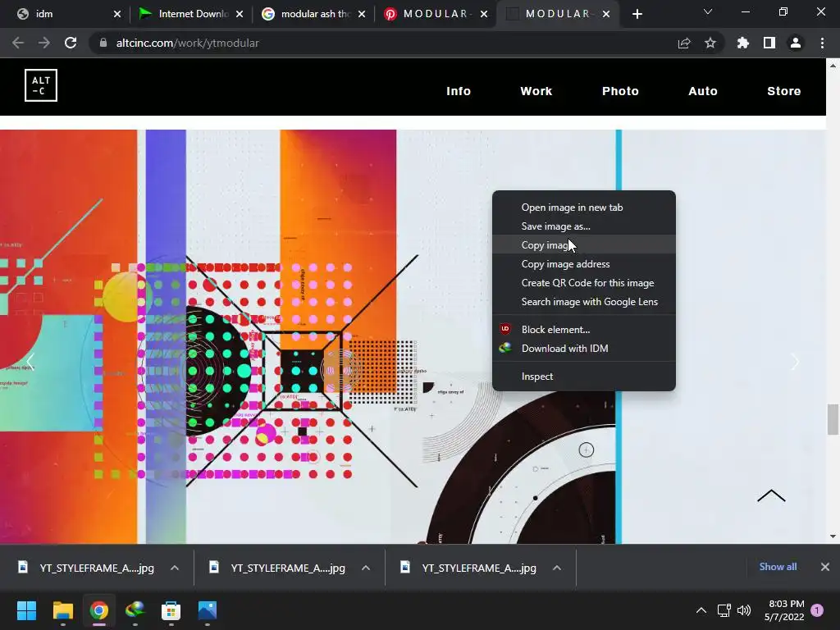This screenshot has width=840, height=630.
Task: Click the ALT-C logo
Action: [x=41, y=85]
